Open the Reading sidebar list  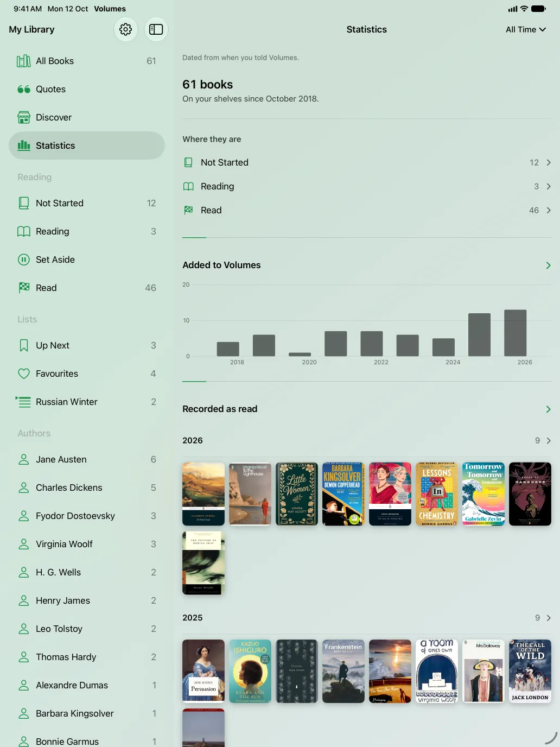pyautogui.click(x=87, y=231)
